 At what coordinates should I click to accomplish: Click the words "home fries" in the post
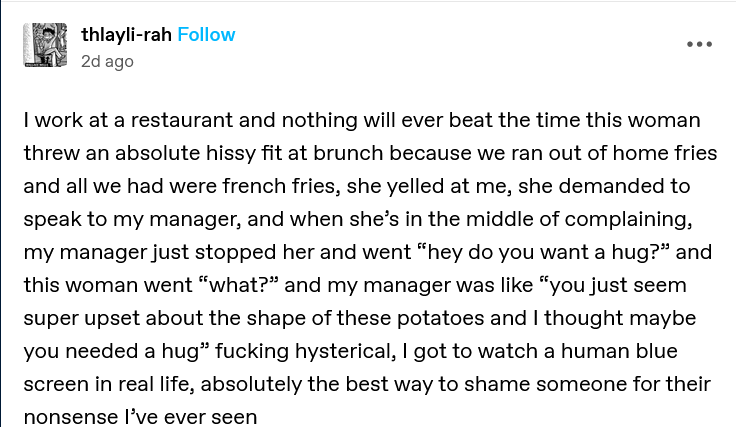[653, 155]
